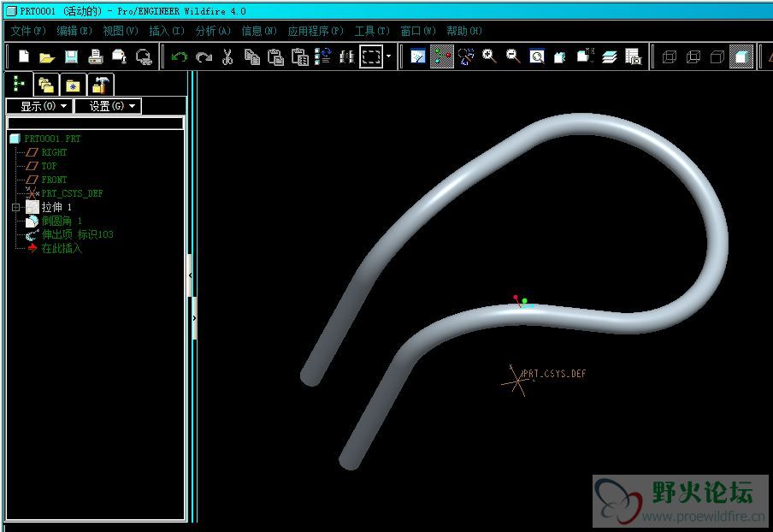This screenshot has height=532, width=773.
Task: Refit model to screen icon
Action: click(537, 56)
